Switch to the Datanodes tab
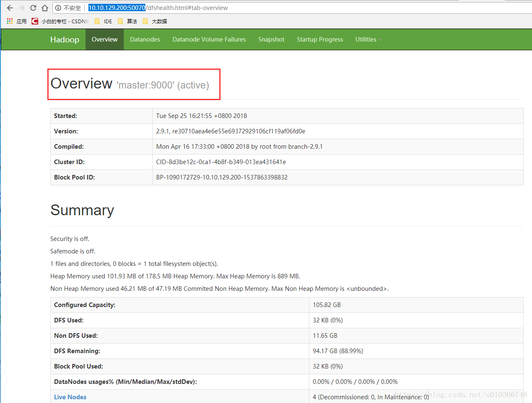 (145, 39)
